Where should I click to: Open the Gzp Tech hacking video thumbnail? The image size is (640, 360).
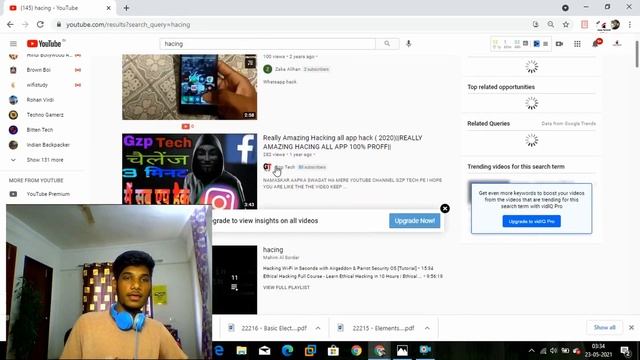189,171
